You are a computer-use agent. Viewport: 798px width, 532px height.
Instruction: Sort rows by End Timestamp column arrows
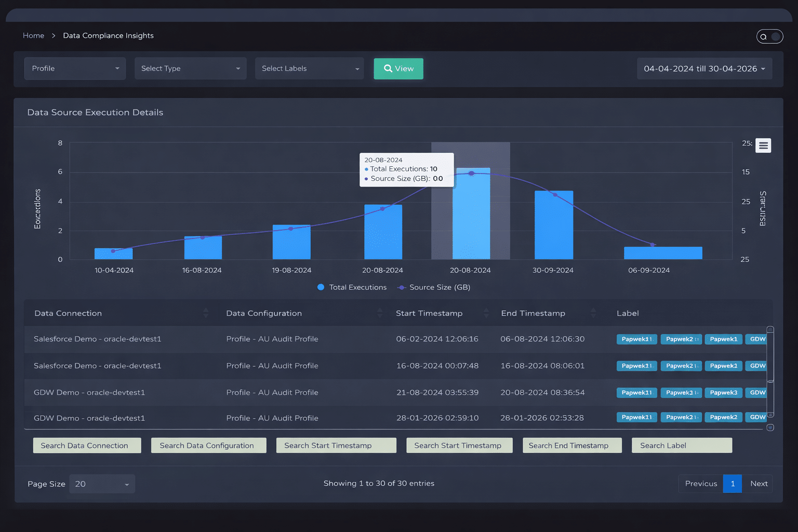pos(594,313)
